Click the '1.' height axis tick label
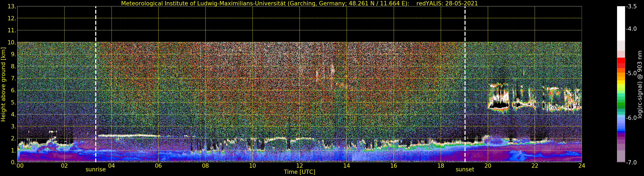The image size is (644, 176). (x=13, y=150)
